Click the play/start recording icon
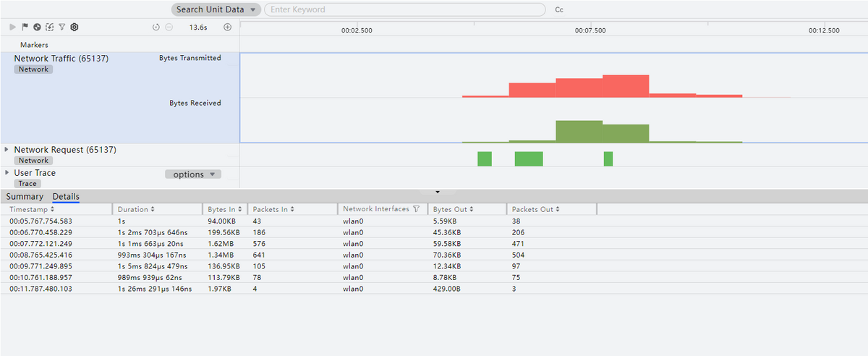Viewport: 868px width, 356px height. coord(12,27)
